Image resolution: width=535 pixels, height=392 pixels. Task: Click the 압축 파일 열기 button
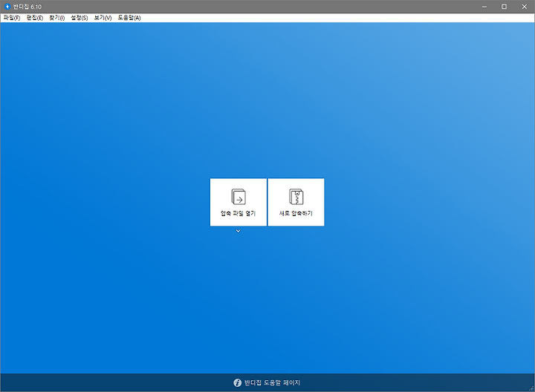[239, 202]
